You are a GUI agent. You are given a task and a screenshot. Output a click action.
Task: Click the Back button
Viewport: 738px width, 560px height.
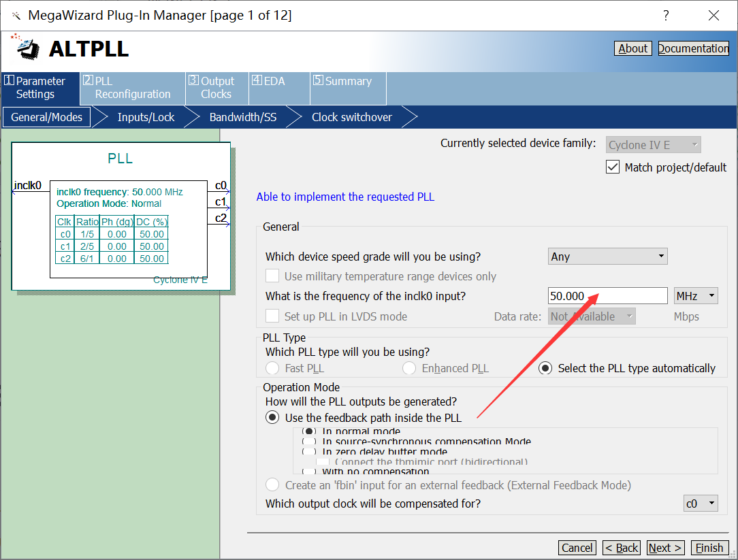tap(622, 548)
